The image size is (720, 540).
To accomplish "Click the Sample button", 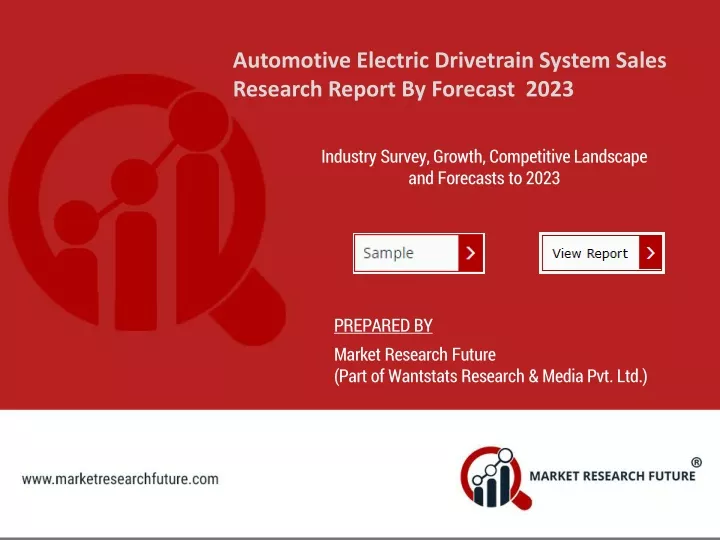I will (418, 253).
